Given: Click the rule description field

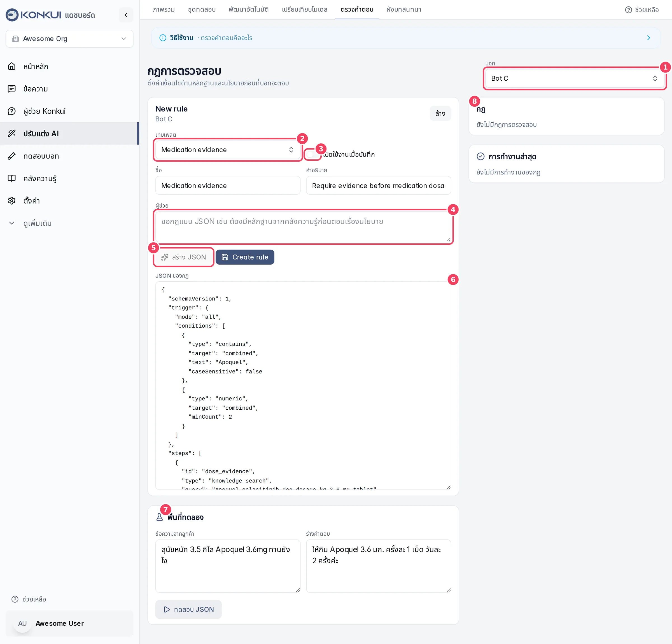Looking at the screenshot, I should tap(378, 186).
